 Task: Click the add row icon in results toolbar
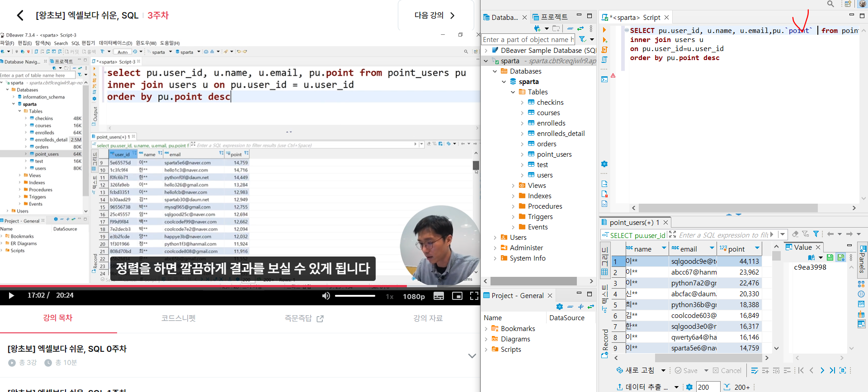click(765, 370)
